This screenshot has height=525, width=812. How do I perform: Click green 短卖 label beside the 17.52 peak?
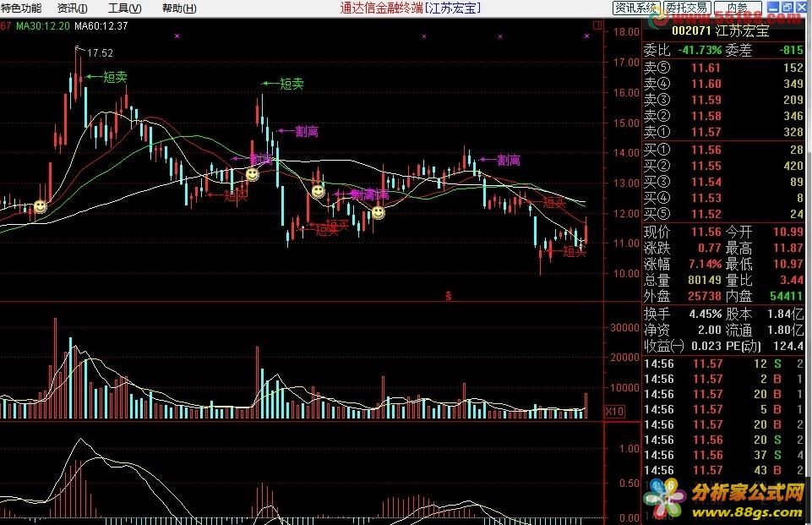pyautogui.click(x=115, y=77)
